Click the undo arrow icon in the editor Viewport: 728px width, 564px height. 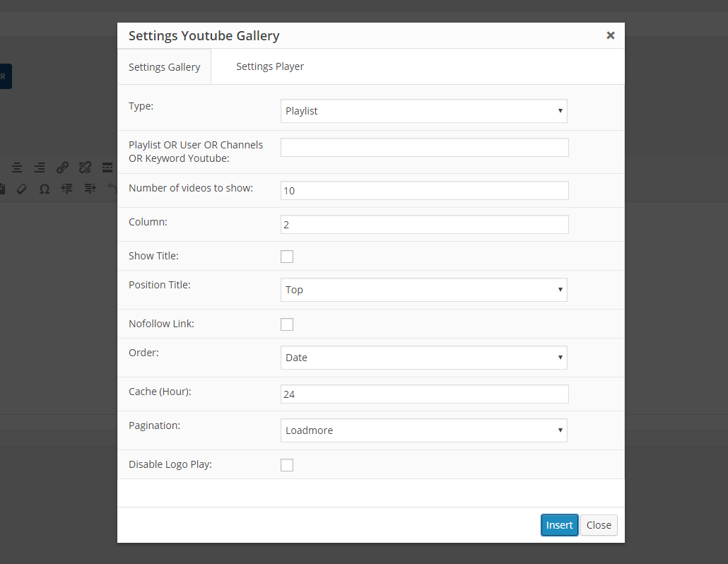(x=112, y=187)
